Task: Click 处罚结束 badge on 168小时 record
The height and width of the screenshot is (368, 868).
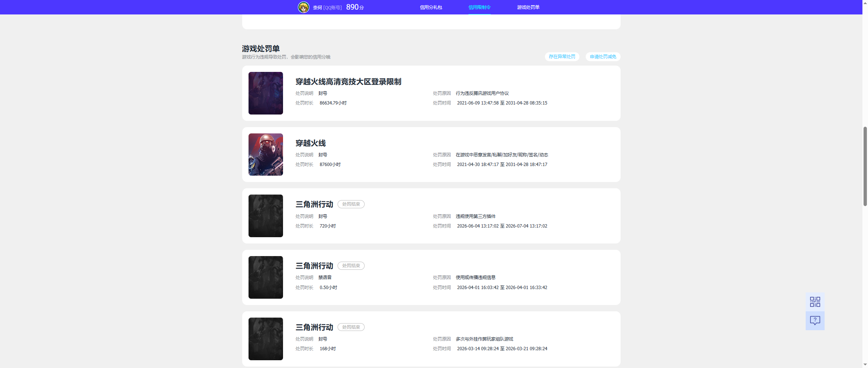Action: [x=351, y=327]
